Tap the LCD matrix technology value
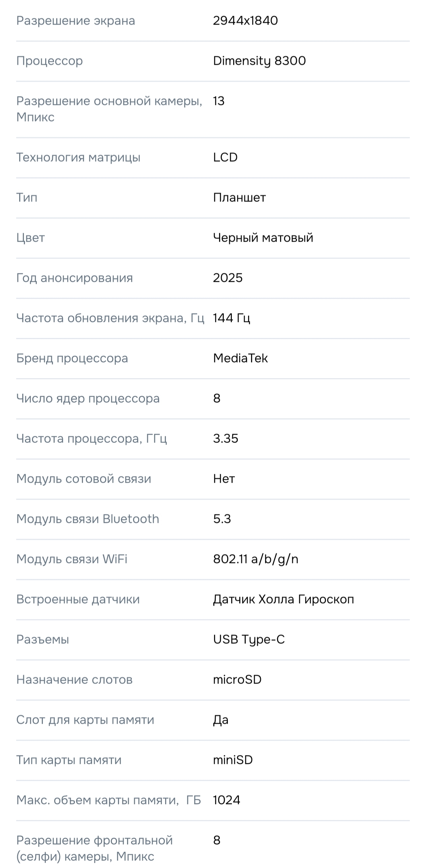Screen dimensions: 426x868 point(225,157)
